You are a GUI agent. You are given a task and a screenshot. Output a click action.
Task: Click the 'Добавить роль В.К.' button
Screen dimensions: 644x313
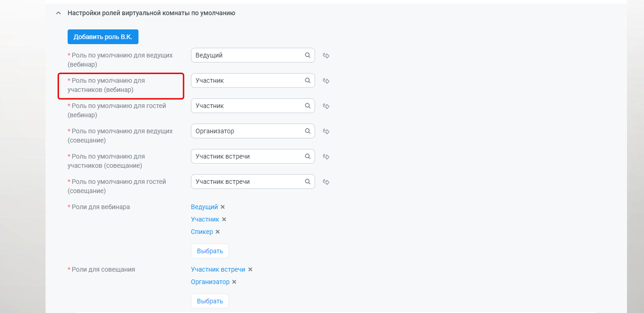103,37
